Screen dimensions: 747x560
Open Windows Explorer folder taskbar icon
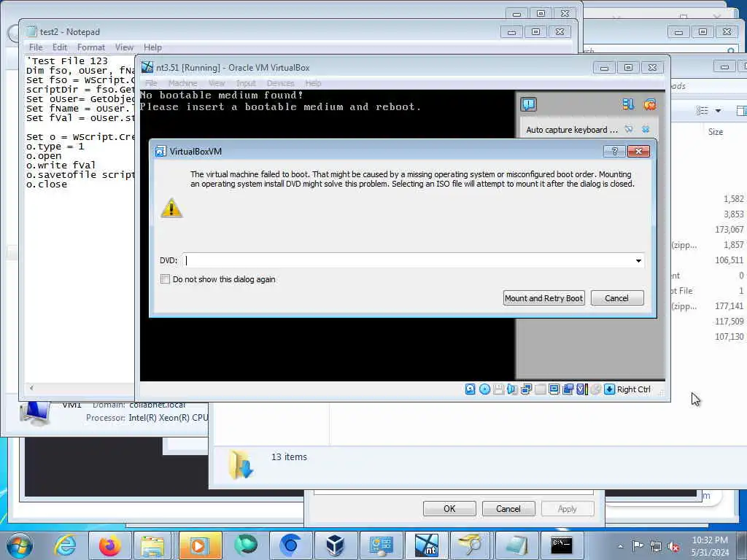(x=153, y=544)
